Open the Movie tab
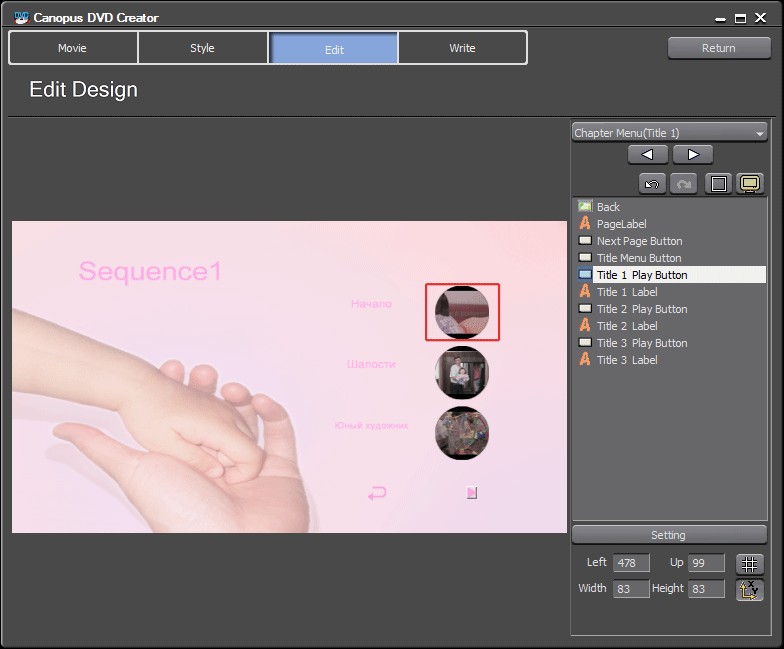784x649 pixels. (73, 48)
